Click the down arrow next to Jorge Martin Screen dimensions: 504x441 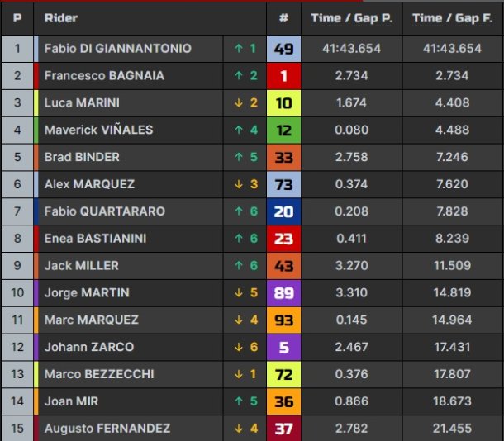pos(239,292)
